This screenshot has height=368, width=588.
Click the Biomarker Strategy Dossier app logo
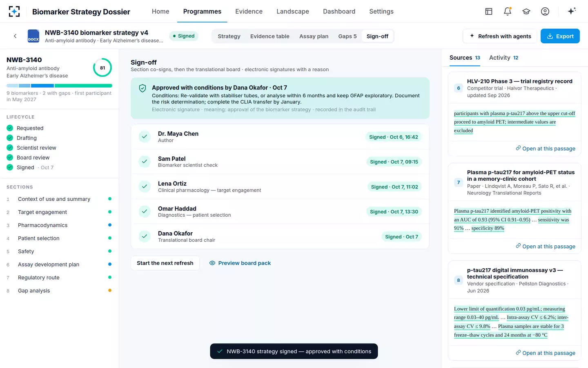(14, 11)
